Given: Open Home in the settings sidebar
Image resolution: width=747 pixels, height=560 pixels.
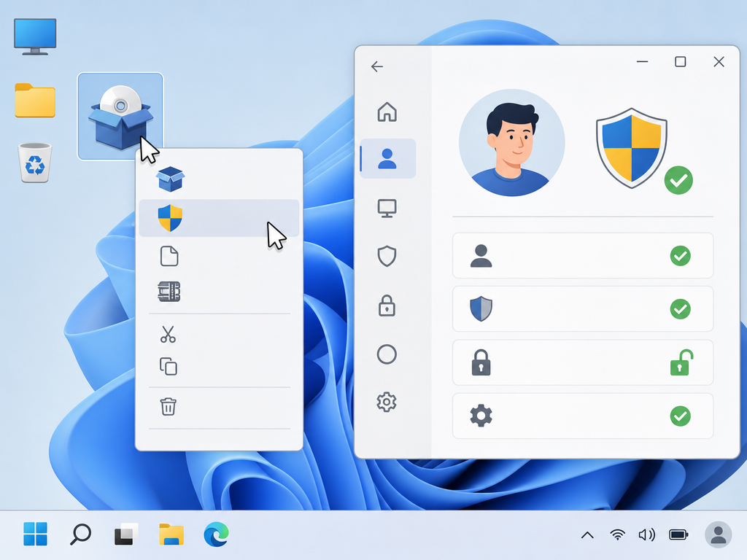Looking at the screenshot, I should 387,112.
